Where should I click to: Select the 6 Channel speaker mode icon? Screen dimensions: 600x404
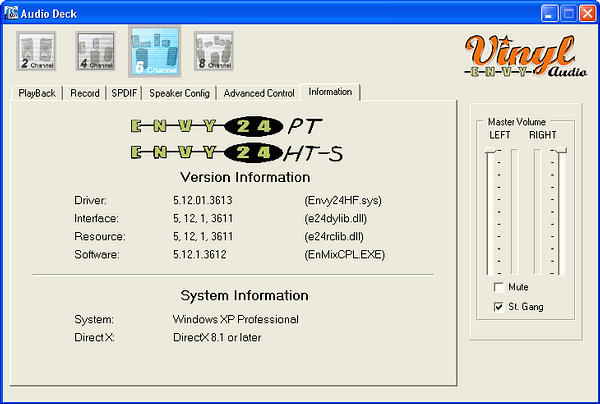pyautogui.click(x=155, y=51)
